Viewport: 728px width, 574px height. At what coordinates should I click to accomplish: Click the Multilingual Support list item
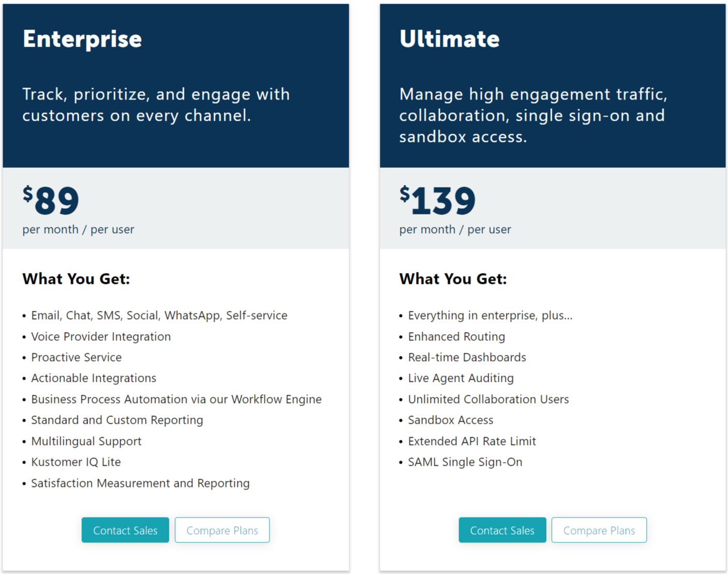(86, 441)
